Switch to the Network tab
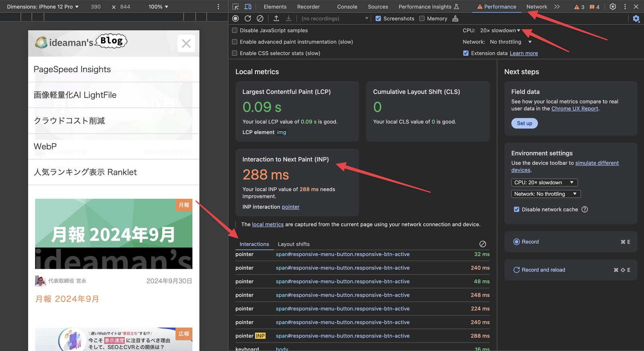644x351 pixels. (537, 7)
